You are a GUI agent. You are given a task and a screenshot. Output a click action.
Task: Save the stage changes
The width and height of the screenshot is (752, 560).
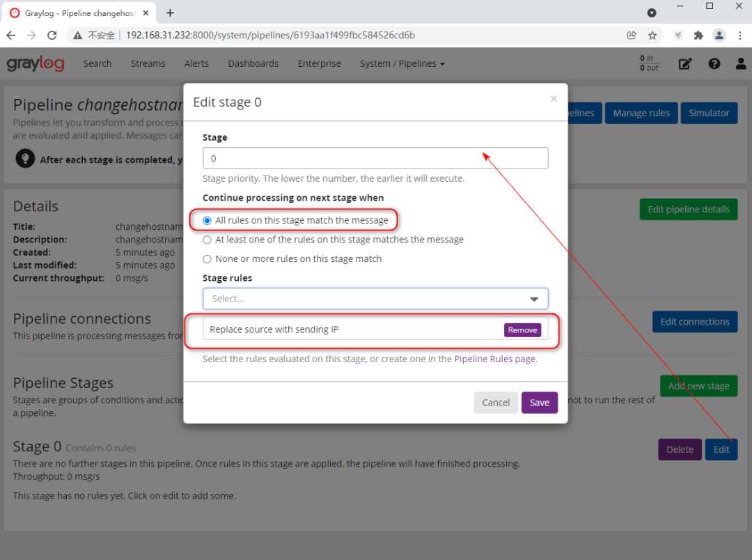tap(539, 403)
